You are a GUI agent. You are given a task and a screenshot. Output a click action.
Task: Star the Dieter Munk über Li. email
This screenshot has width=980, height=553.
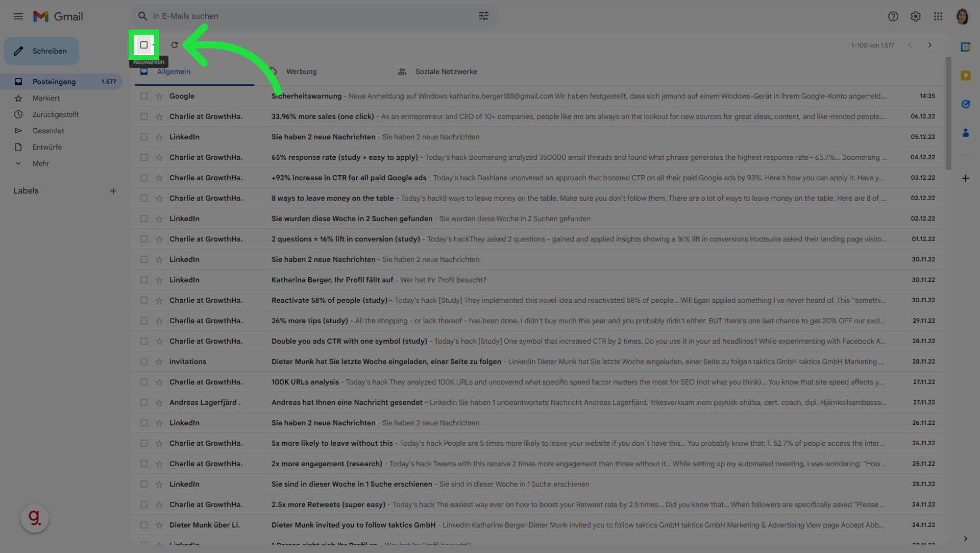pos(159,525)
